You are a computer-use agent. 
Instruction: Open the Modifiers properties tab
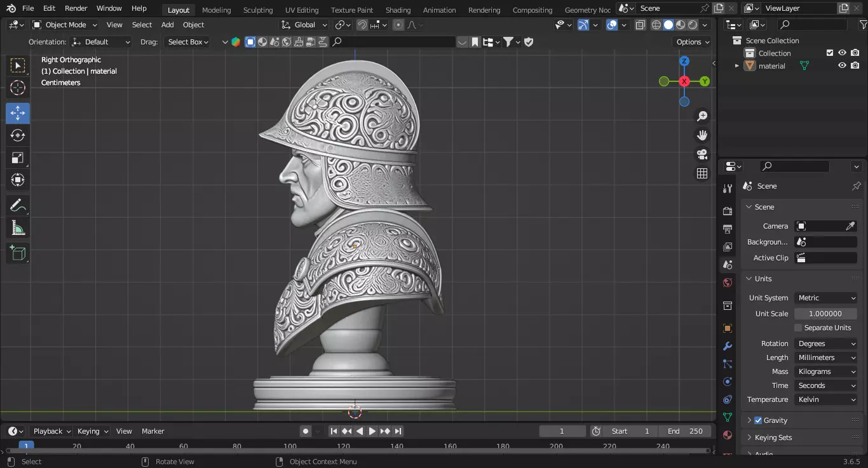click(728, 346)
